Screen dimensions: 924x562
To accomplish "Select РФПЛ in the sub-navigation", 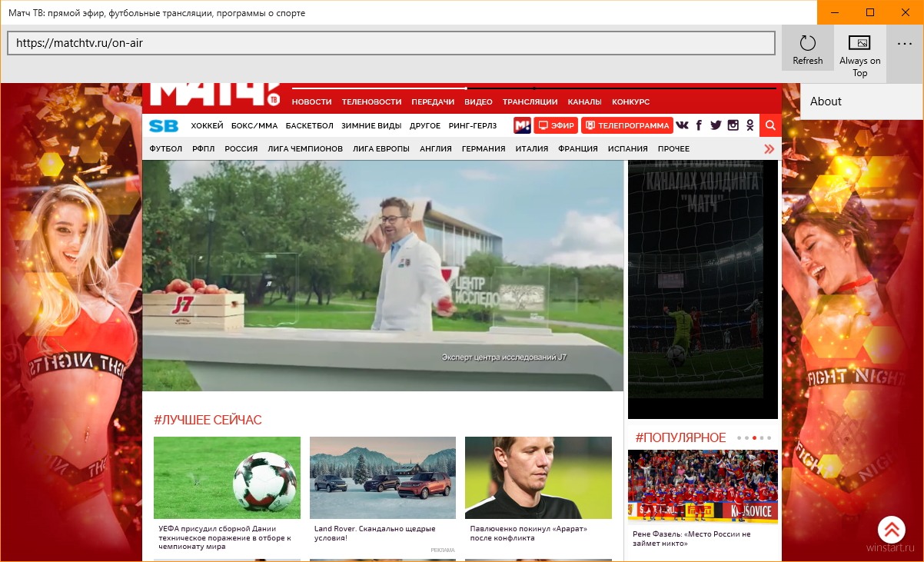I will (203, 148).
